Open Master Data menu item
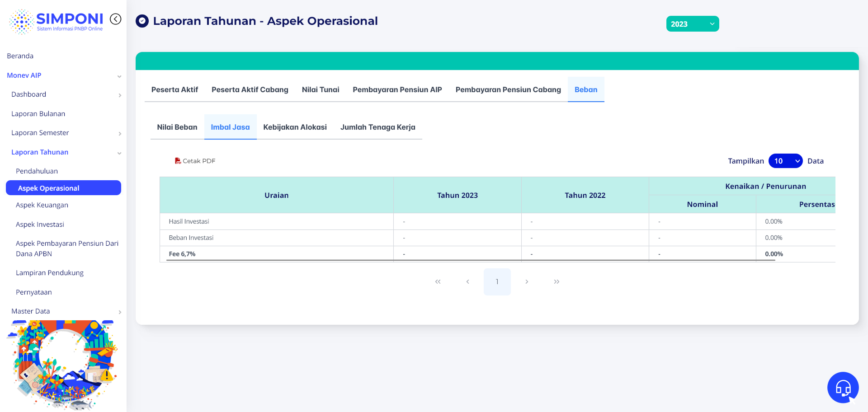Viewport: 868px width, 412px height. [x=30, y=311]
